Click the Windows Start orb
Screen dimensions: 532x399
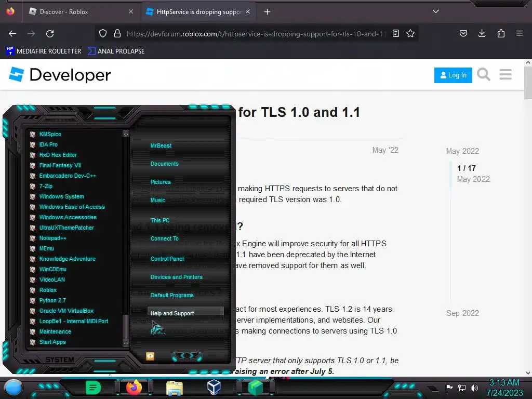[14, 388]
